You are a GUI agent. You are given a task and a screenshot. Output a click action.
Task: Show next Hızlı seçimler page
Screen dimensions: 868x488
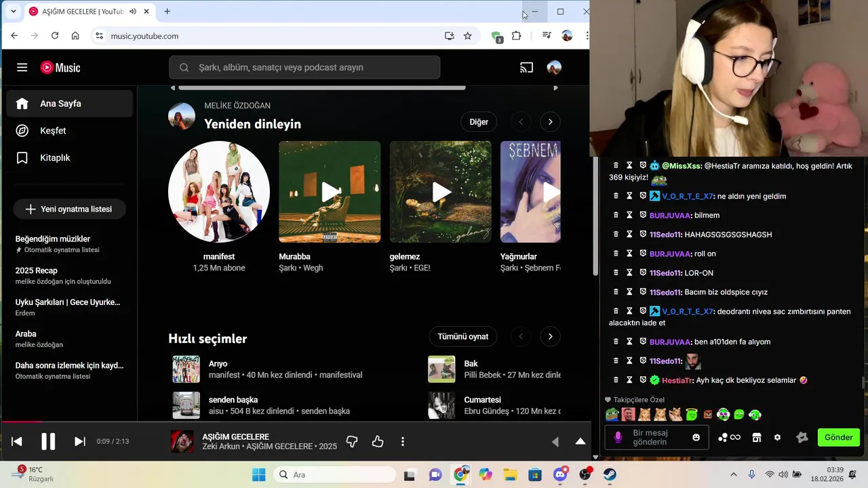click(x=550, y=337)
